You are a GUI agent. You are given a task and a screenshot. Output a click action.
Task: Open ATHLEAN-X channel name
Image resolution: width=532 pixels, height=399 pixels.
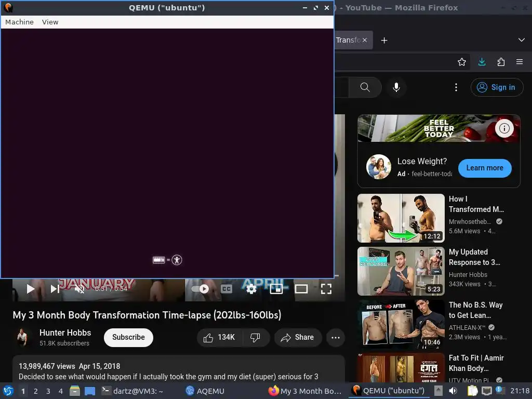[467, 327]
